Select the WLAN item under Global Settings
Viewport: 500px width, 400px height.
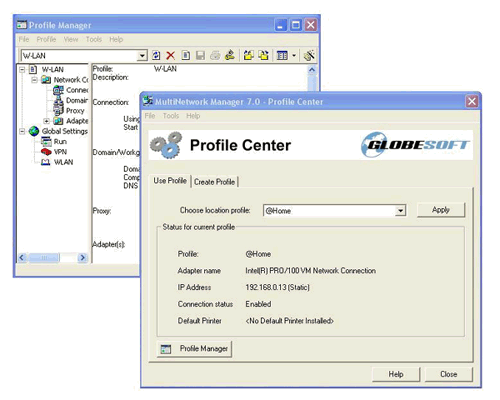click(63, 162)
